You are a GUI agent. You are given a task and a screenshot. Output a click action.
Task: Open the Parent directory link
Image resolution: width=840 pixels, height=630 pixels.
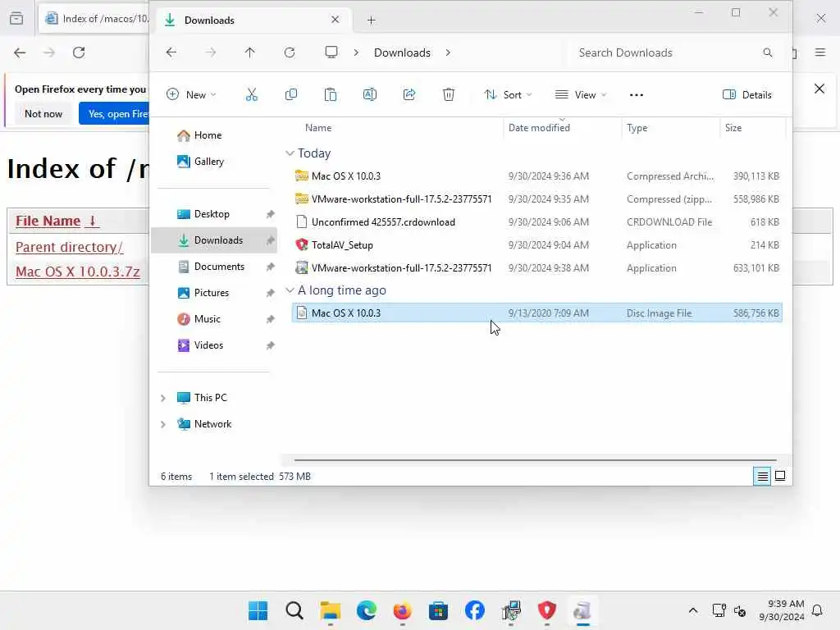coord(69,247)
